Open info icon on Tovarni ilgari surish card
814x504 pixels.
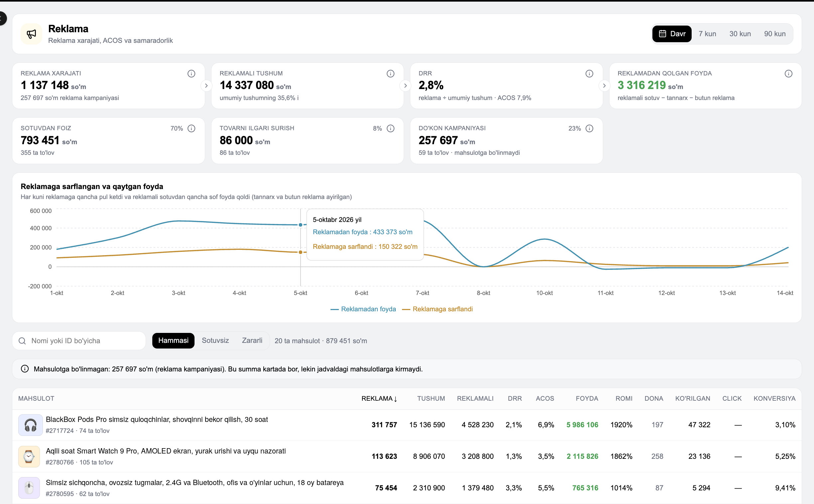(390, 128)
